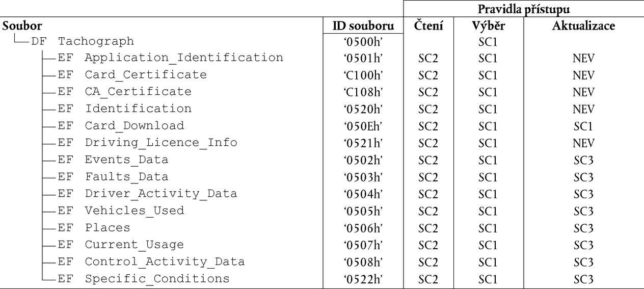Select EF Application_Identification row
644x289 pixels.
170,58
